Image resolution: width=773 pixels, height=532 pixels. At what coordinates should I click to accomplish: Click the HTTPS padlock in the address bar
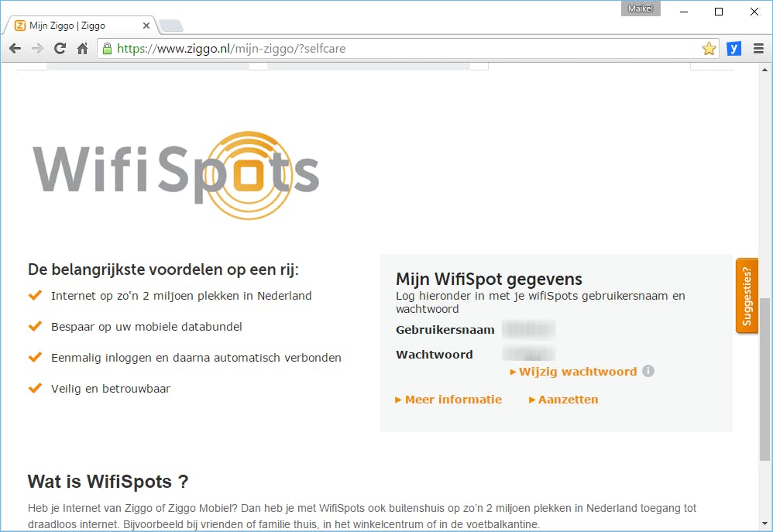coord(105,48)
